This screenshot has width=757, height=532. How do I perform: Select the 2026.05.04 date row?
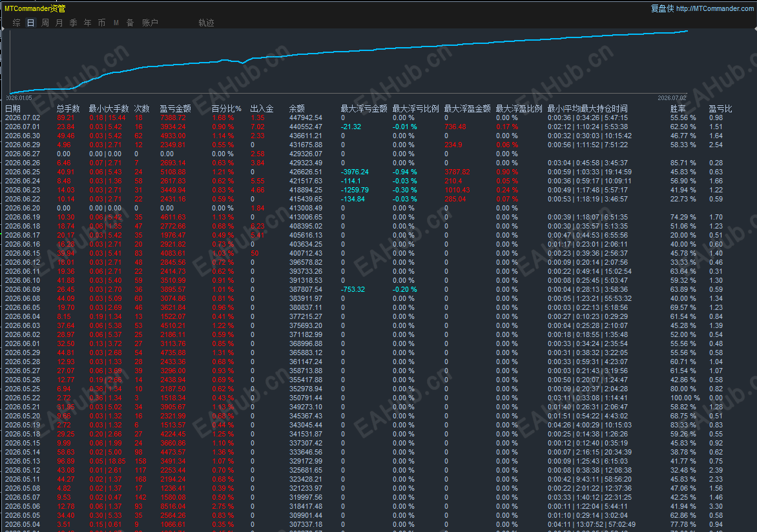pyautogui.click(x=23, y=524)
